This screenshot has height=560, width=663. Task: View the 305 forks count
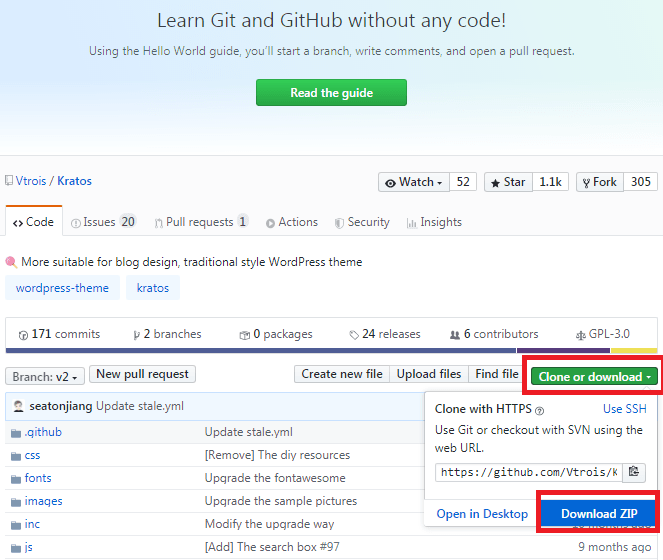(641, 182)
